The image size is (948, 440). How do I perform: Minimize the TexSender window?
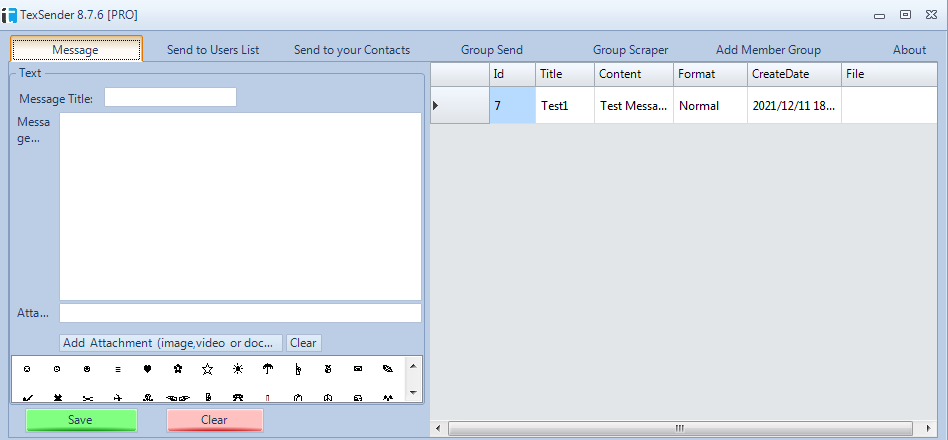(x=879, y=16)
